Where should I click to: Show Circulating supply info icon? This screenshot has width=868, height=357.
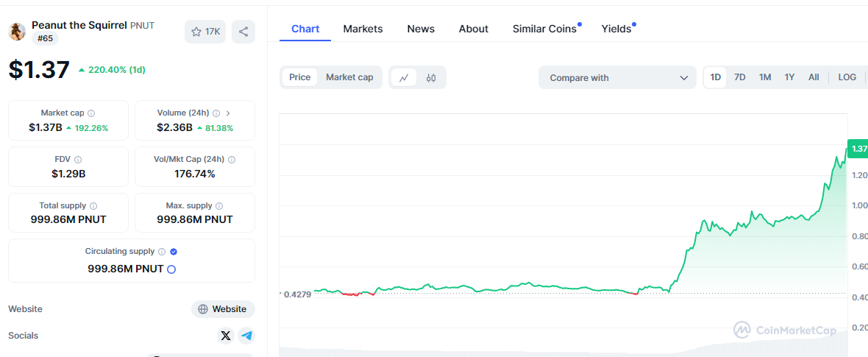coord(162,252)
